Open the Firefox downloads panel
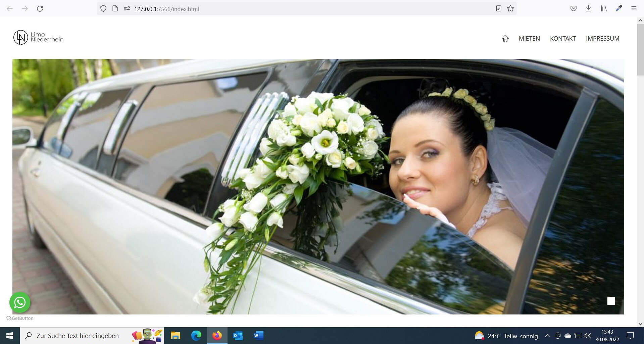644x344 pixels. click(x=588, y=9)
